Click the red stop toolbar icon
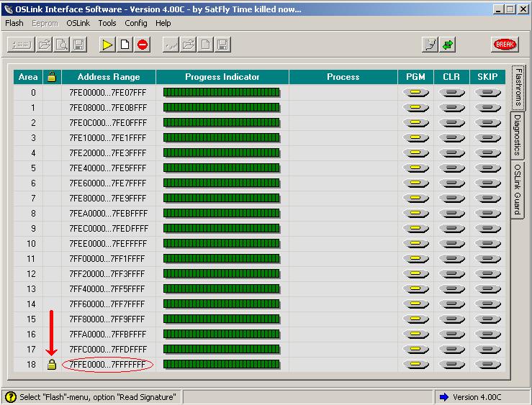The width and height of the screenshot is (532, 405). tap(143, 45)
